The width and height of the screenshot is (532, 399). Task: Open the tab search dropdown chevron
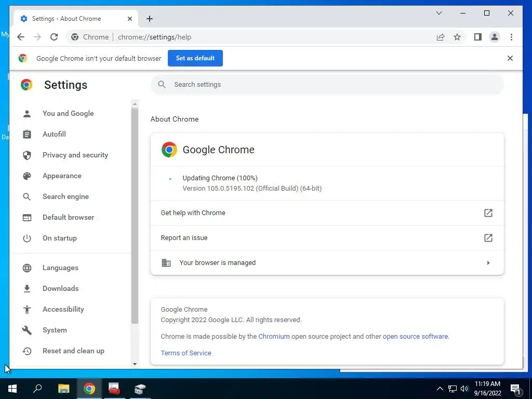pyautogui.click(x=438, y=13)
